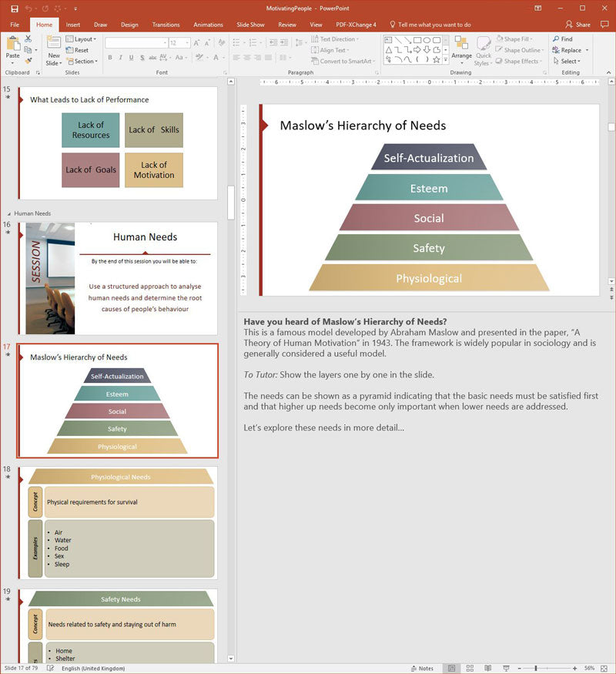Collapse the Human Needs section
Screen dimensions: 616x674
[x=9, y=213]
